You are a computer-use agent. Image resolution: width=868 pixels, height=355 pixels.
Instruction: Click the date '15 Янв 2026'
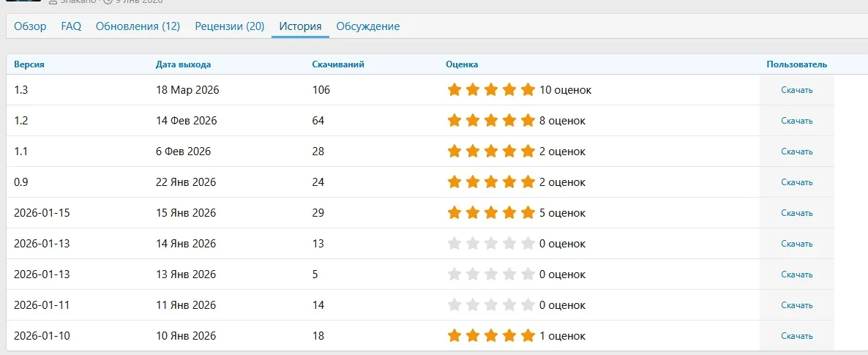(186, 213)
